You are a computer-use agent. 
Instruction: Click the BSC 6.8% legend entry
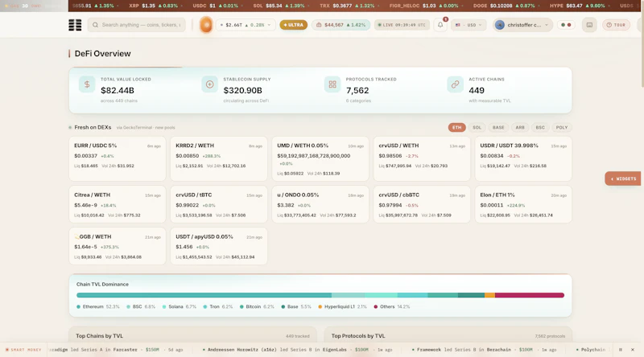point(141,306)
